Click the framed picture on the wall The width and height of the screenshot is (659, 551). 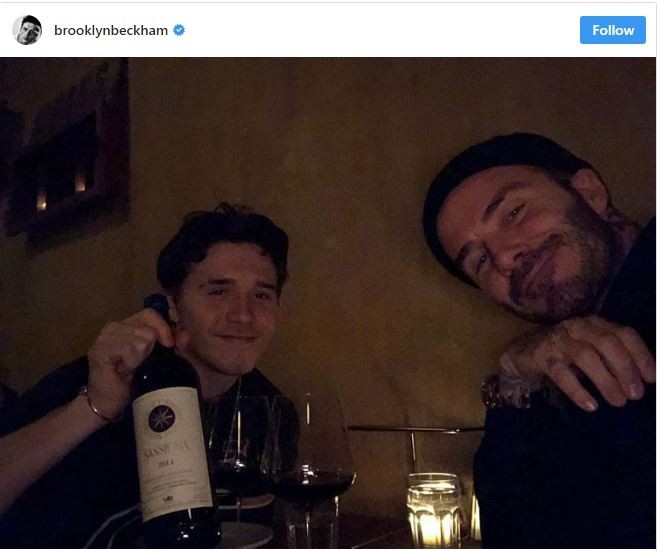click(67, 156)
